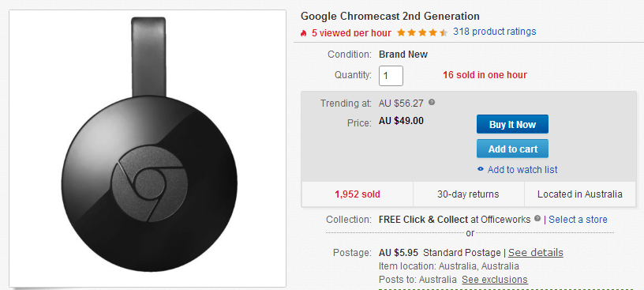Select a store for Click & Collect
This screenshot has width=644, height=290.
coord(578,219)
